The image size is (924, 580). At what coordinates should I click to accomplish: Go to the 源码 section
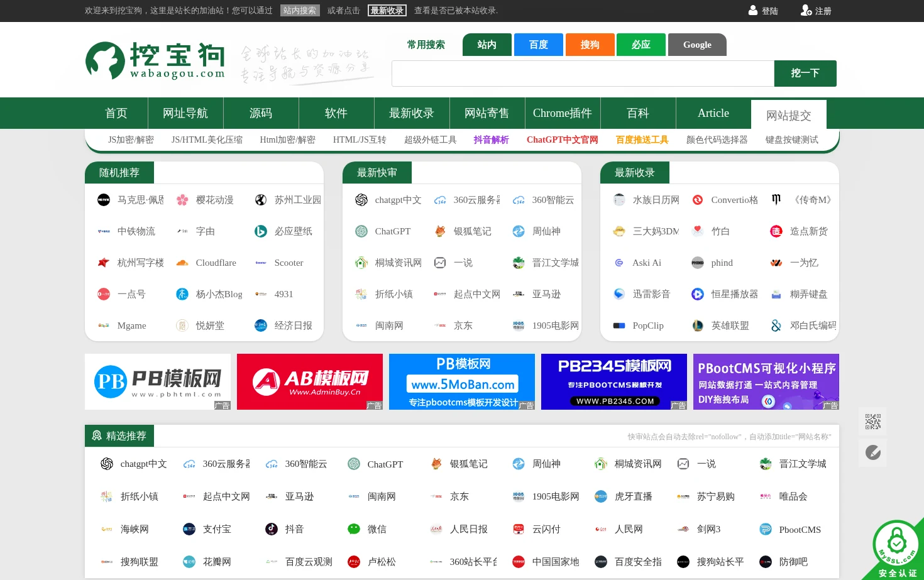tap(261, 113)
